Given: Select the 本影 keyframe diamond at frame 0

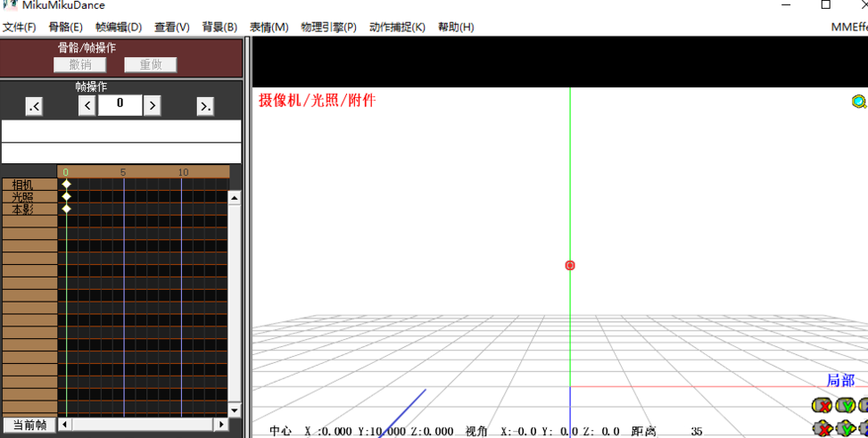Looking at the screenshot, I should coord(66,209).
